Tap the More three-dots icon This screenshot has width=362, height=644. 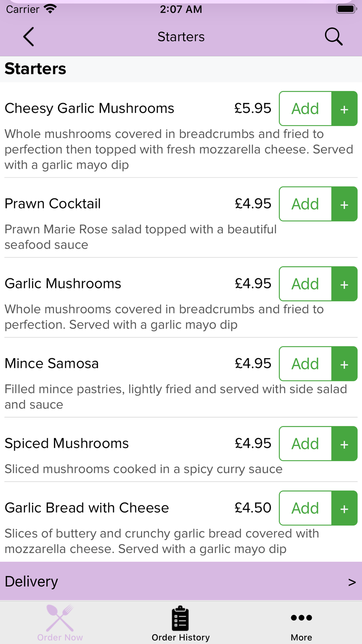[x=301, y=618]
